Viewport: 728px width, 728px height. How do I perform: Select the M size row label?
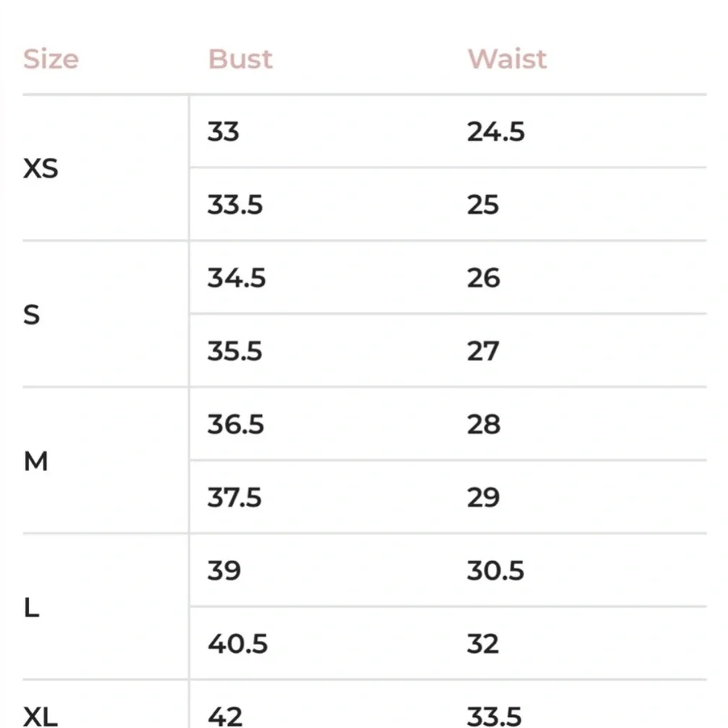tap(36, 461)
